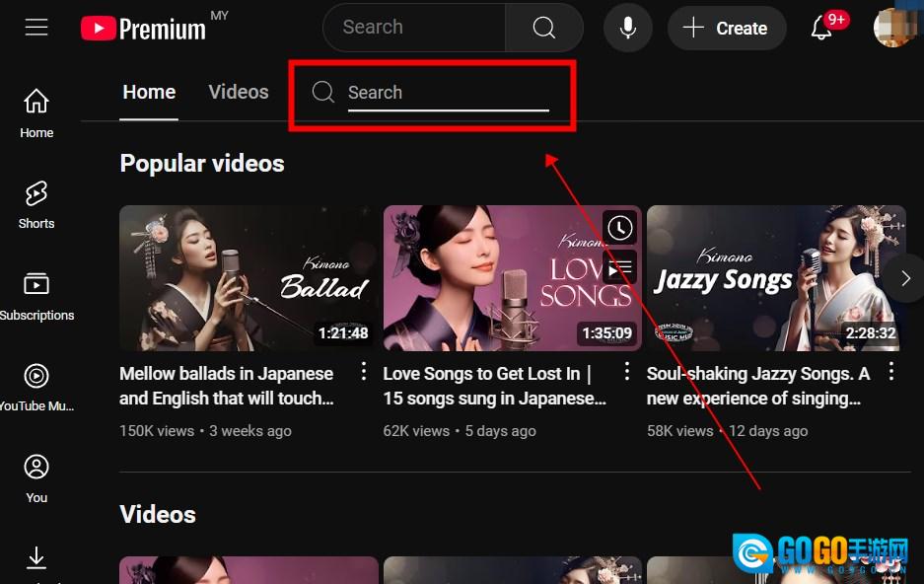Add Love Songs video to queue
Viewport: 924px width, 584px height.
point(619,268)
